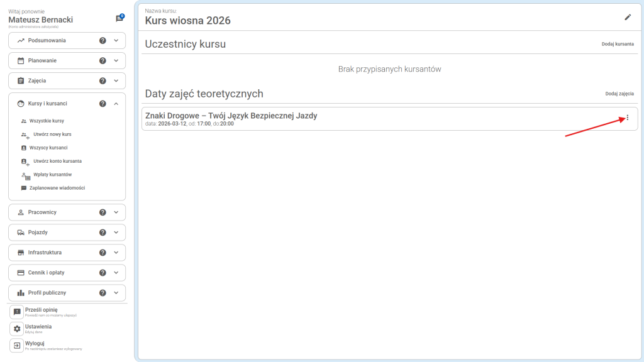Expand the Planowanie section

pyautogui.click(x=116, y=61)
